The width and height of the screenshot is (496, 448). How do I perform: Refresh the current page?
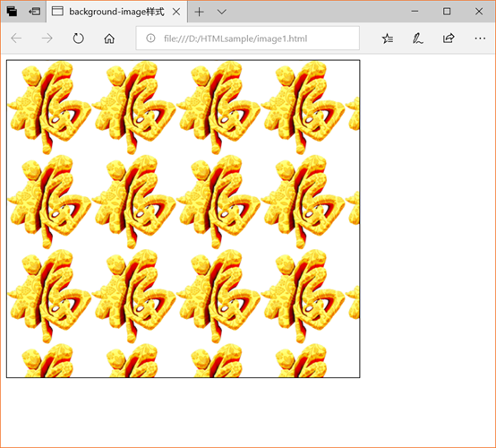[78, 39]
